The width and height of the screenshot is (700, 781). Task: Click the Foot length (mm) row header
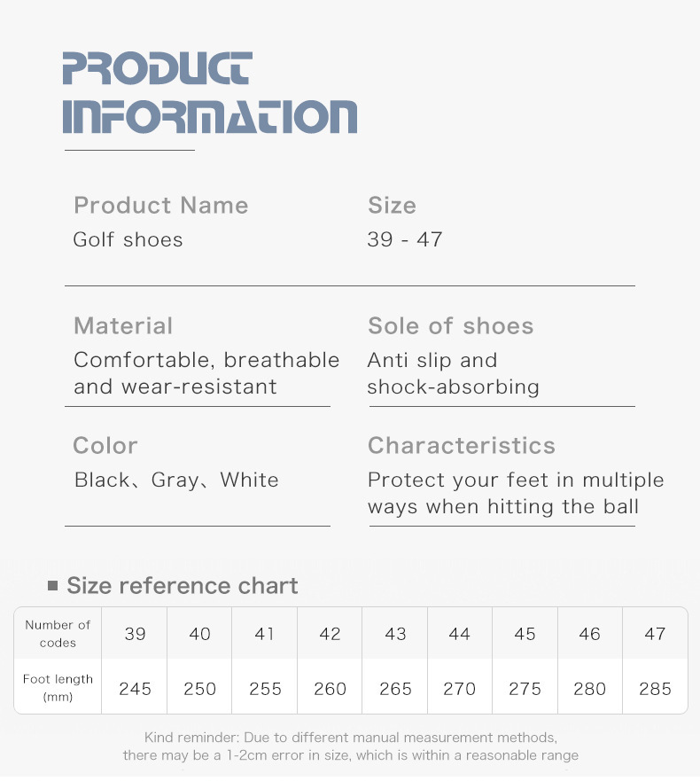tap(58, 688)
